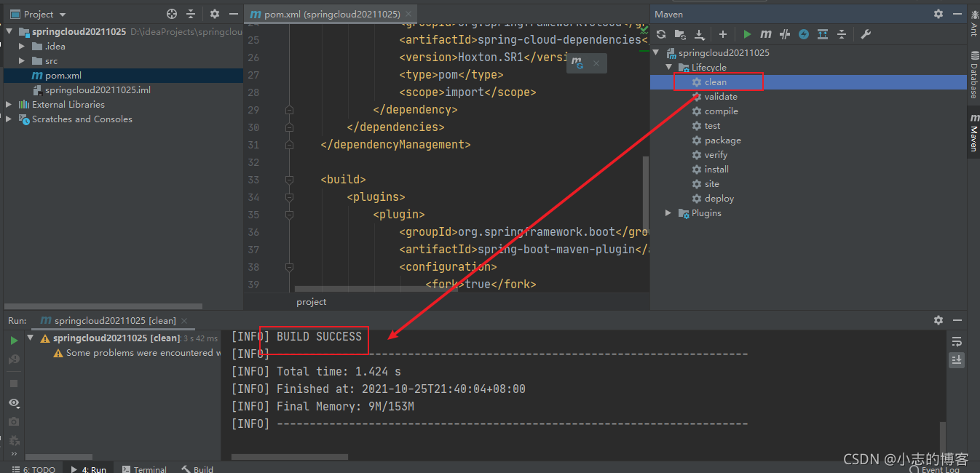Hide the Run tool window
This screenshot has height=473, width=980.
957,320
